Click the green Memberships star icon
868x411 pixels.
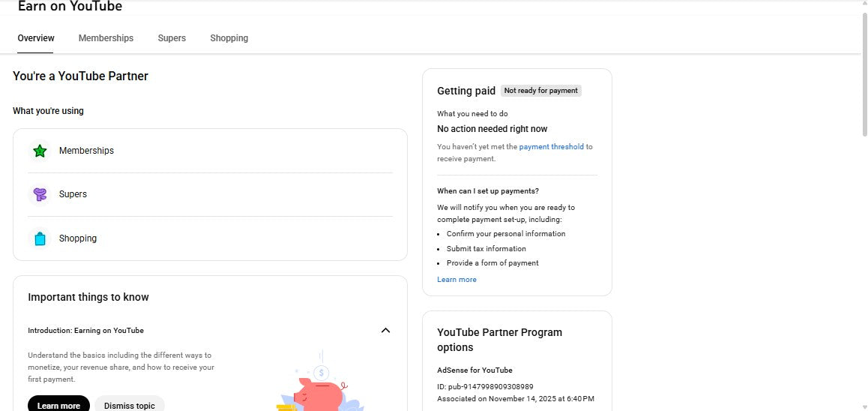pos(40,151)
